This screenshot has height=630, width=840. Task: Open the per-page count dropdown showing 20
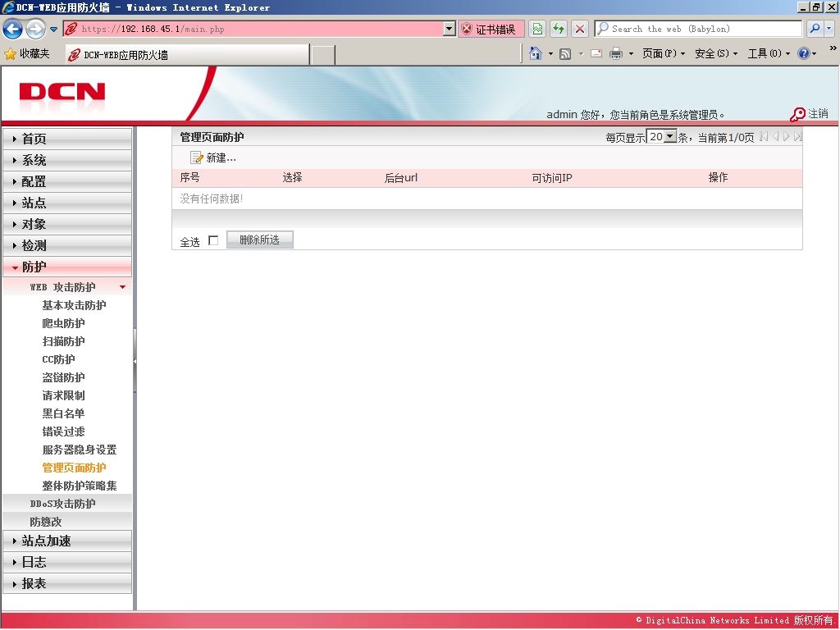click(x=662, y=137)
